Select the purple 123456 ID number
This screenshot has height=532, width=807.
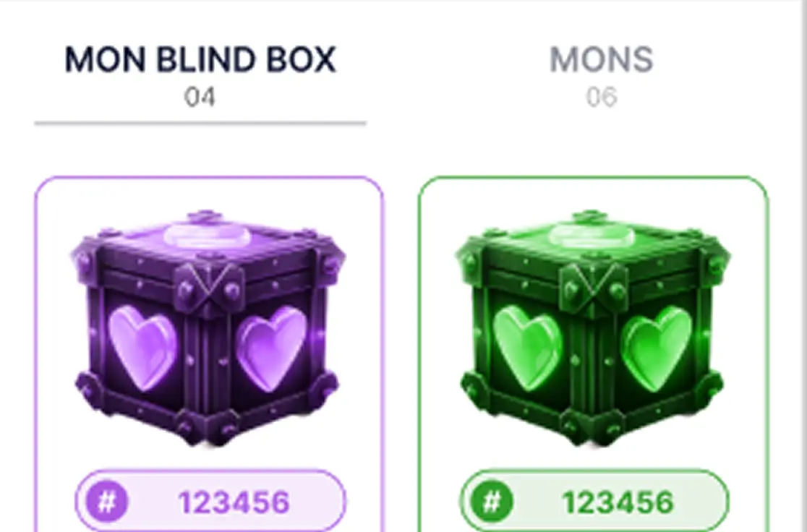(234, 502)
